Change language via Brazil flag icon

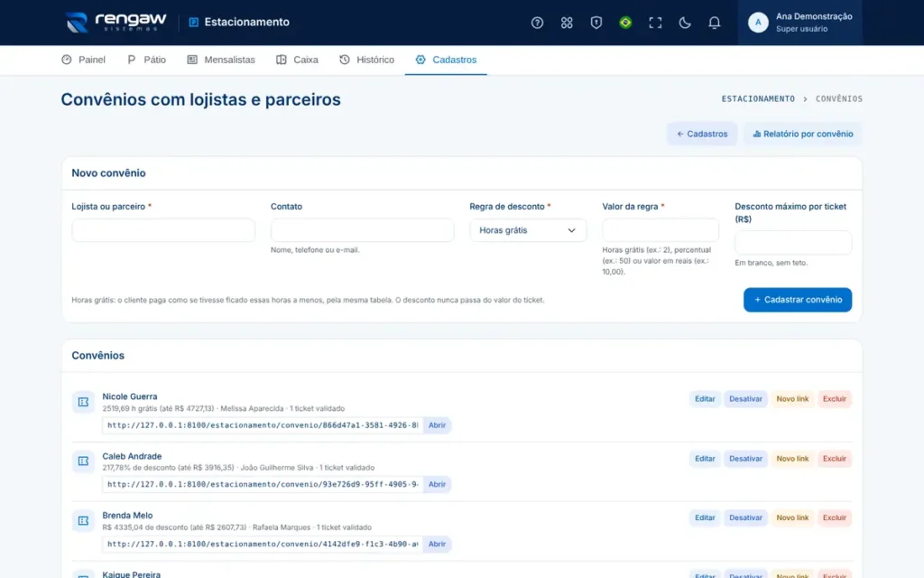[625, 23]
